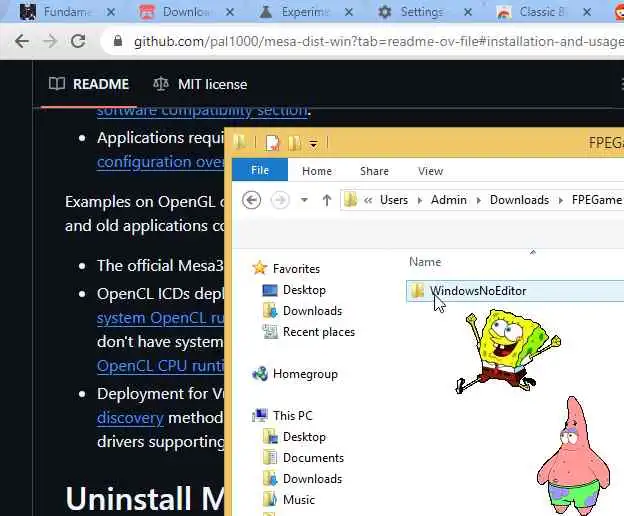Viewport: 624px width, 516px height.
Task: Close the Settings browser tab
Action: (x=468, y=12)
